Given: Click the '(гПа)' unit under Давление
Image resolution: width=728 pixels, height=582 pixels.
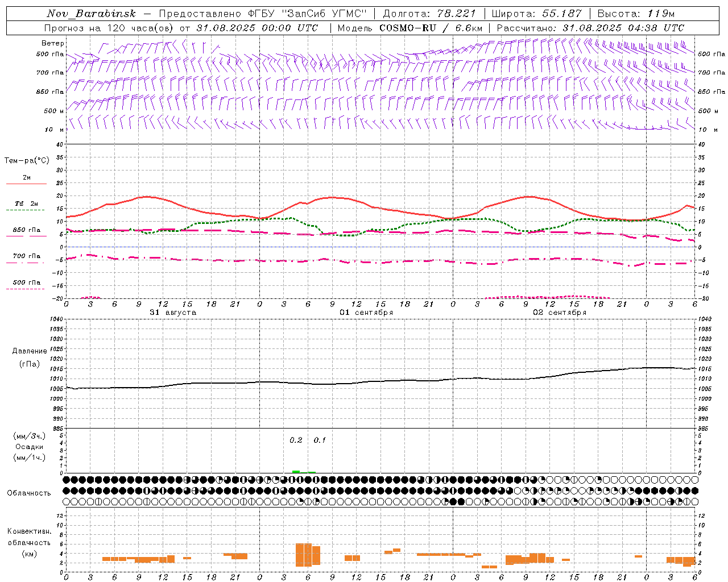Looking at the screenshot, I should click(30, 364).
